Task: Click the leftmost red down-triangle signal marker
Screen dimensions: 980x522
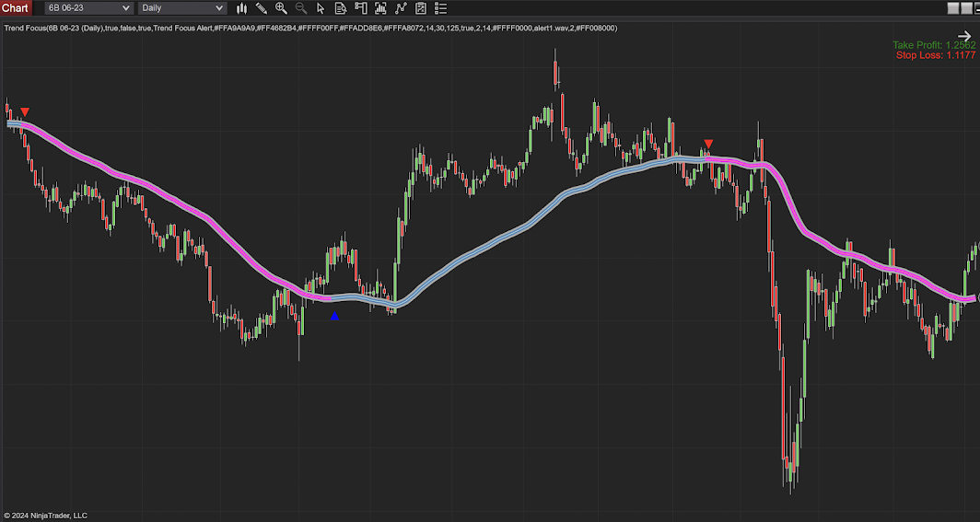Action: [25, 112]
